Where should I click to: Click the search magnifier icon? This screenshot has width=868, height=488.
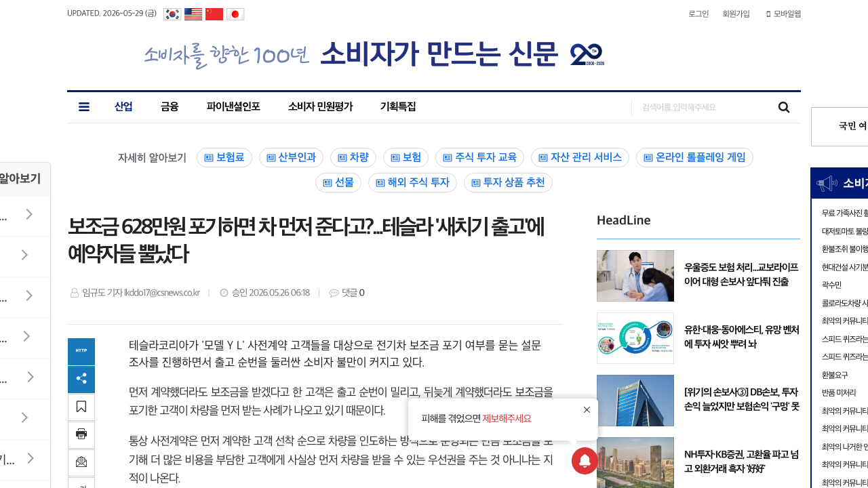click(x=784, y=107)
